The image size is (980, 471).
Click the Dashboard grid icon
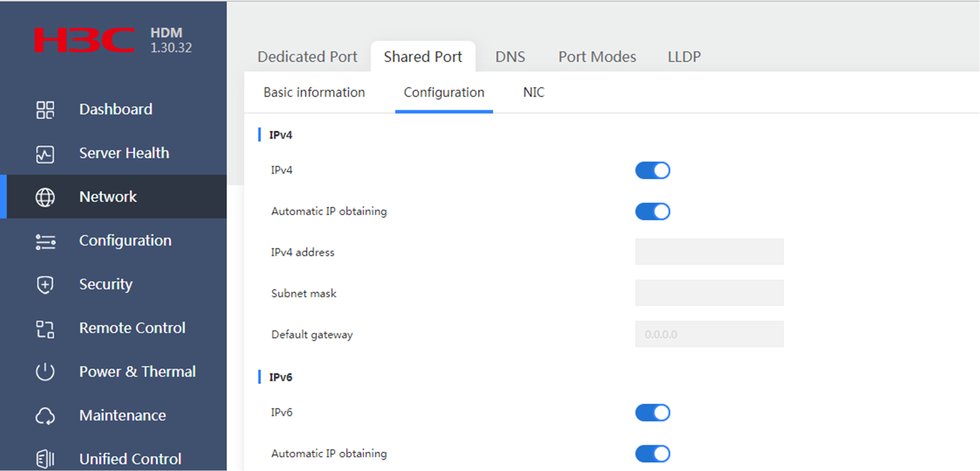45,110
